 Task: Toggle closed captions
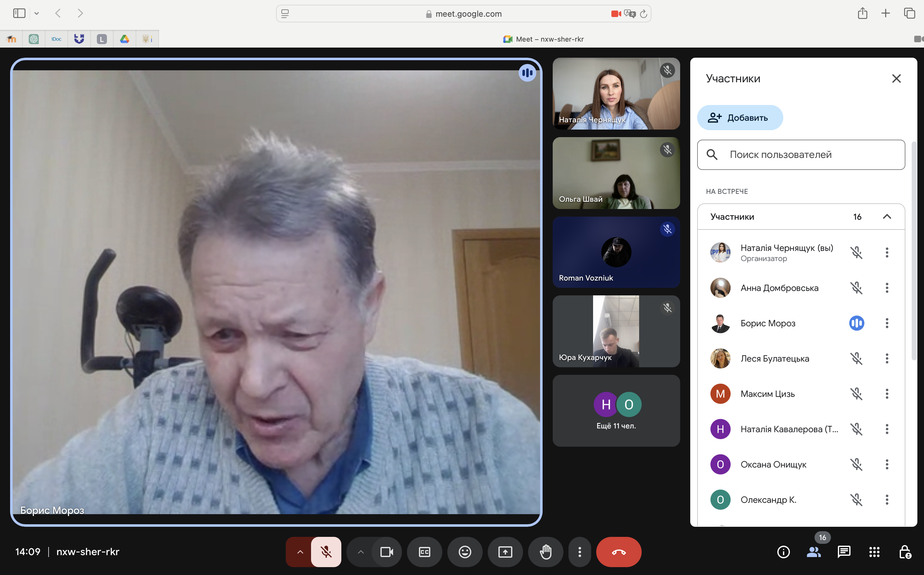tap(424, 552)
